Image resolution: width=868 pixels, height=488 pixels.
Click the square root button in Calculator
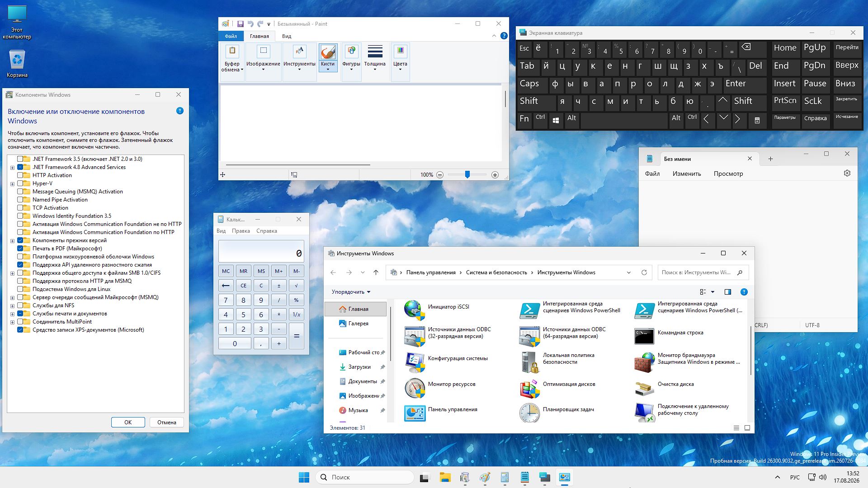point(296,286)
